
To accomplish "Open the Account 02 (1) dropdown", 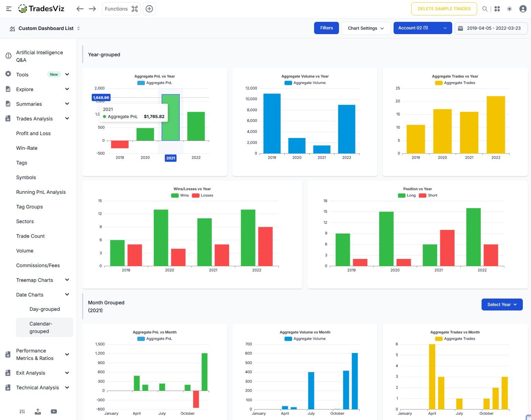I will click(x=423, y=28).
